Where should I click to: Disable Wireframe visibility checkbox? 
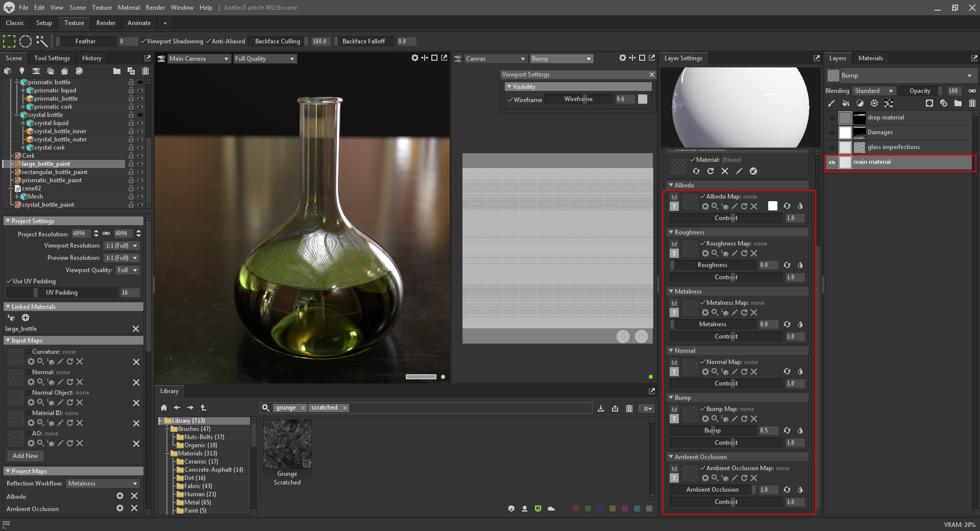point(510,100)
